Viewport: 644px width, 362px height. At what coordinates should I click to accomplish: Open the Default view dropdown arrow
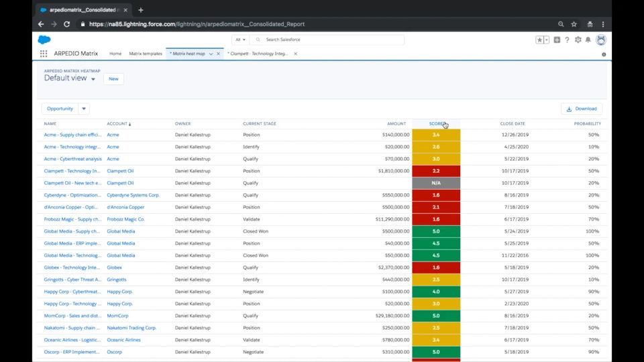tap(93, 79)
